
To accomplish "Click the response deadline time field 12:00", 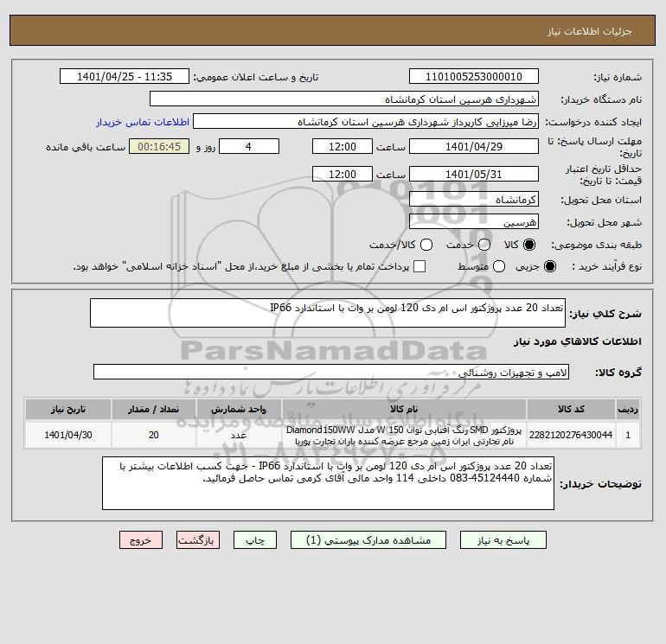I will point(343,146).
